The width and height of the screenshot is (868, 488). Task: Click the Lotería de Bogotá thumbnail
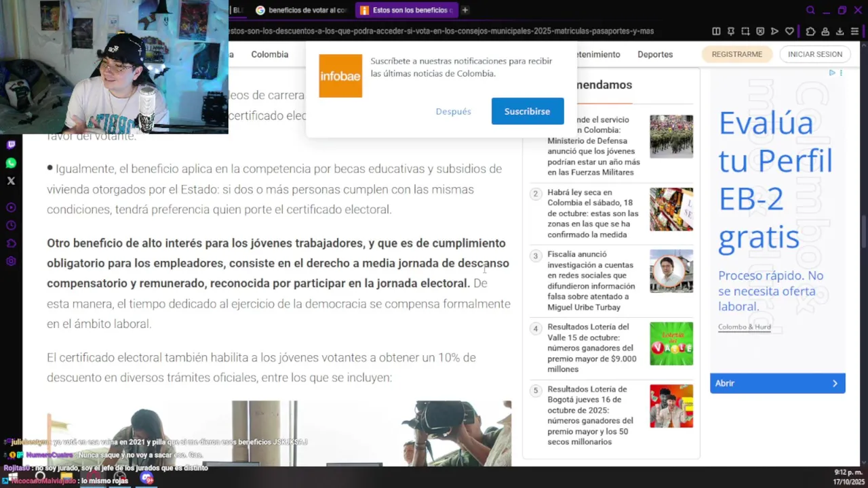coord(671,406)
